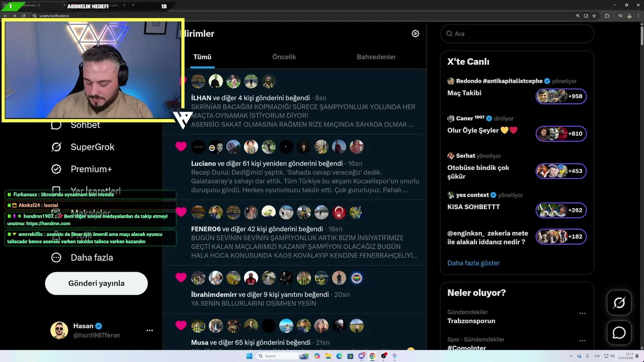Click the Sohbet chat bubble icon
644x362 pixels.
point(56,125)
